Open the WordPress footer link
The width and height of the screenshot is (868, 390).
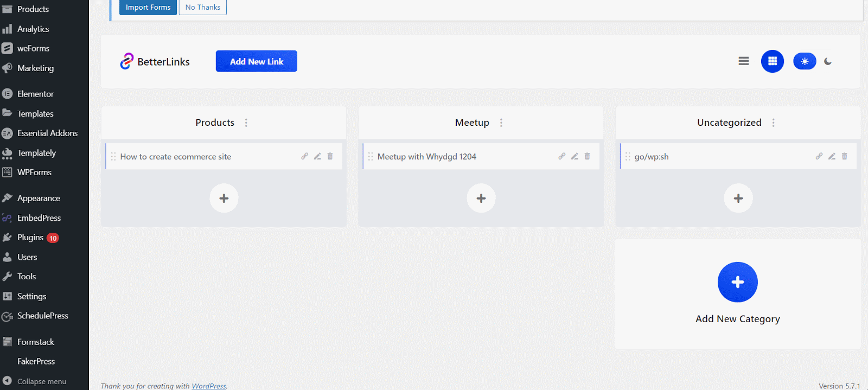click(209, 386)
